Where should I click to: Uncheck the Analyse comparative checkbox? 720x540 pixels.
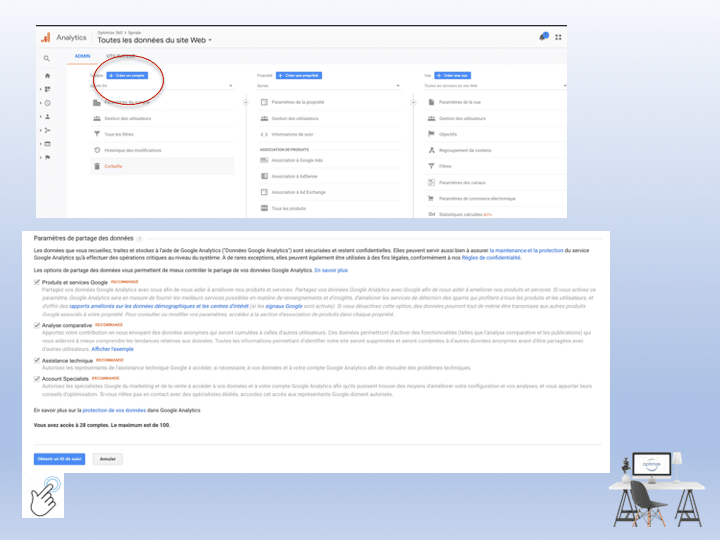[x=37, y=325]
